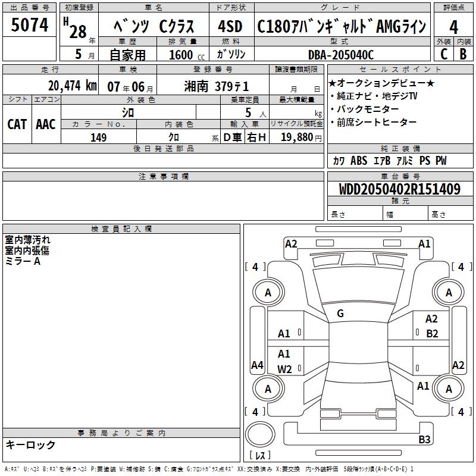The image size is (476, 476).
Task: Click the interior grade B
Action: (x=463, y=54)
